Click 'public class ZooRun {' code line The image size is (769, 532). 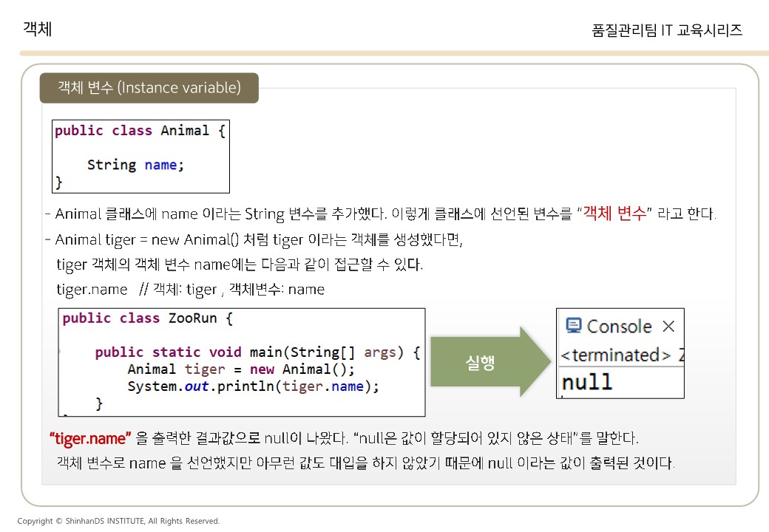coord(148,318)
